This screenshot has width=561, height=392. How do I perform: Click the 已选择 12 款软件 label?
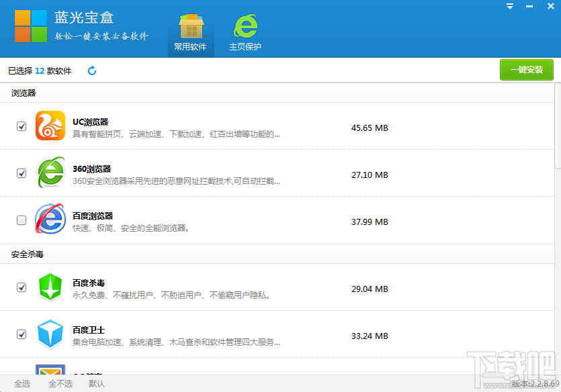(x=40, y=70)
